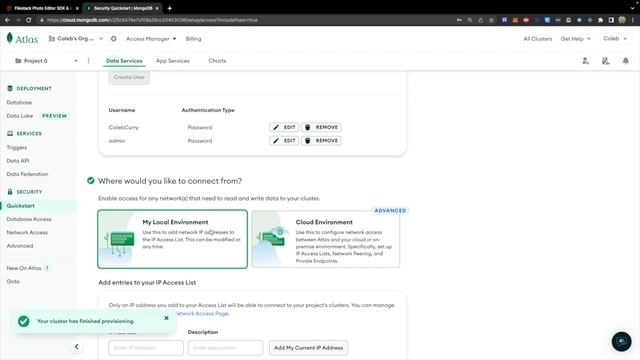Open Goto in sidebar
Image resolution: width=640 pixels, height=360 pixels.
[13, 281]
